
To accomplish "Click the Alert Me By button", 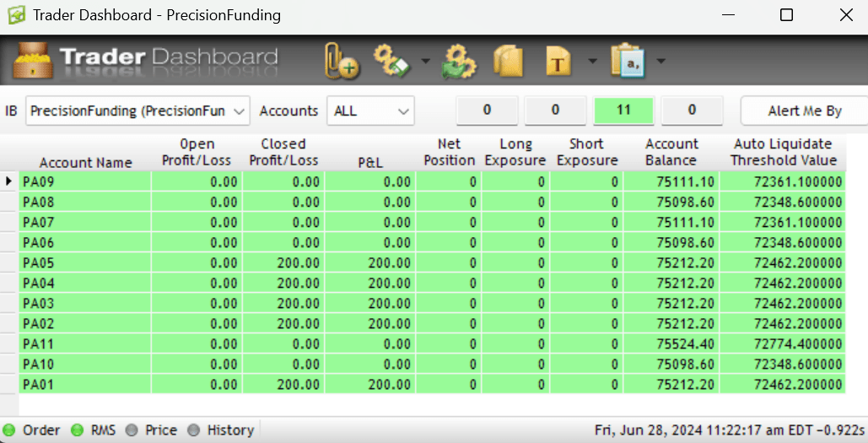I will 805,111.
